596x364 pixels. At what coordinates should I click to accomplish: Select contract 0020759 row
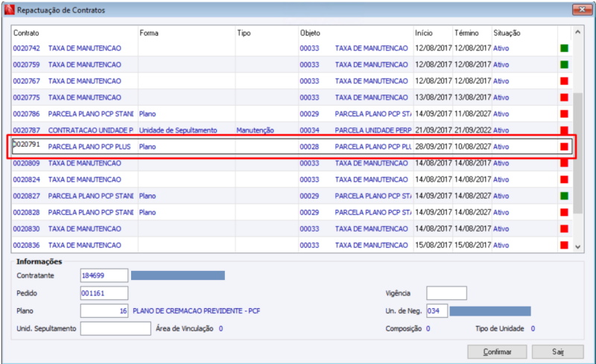(292, 65)
